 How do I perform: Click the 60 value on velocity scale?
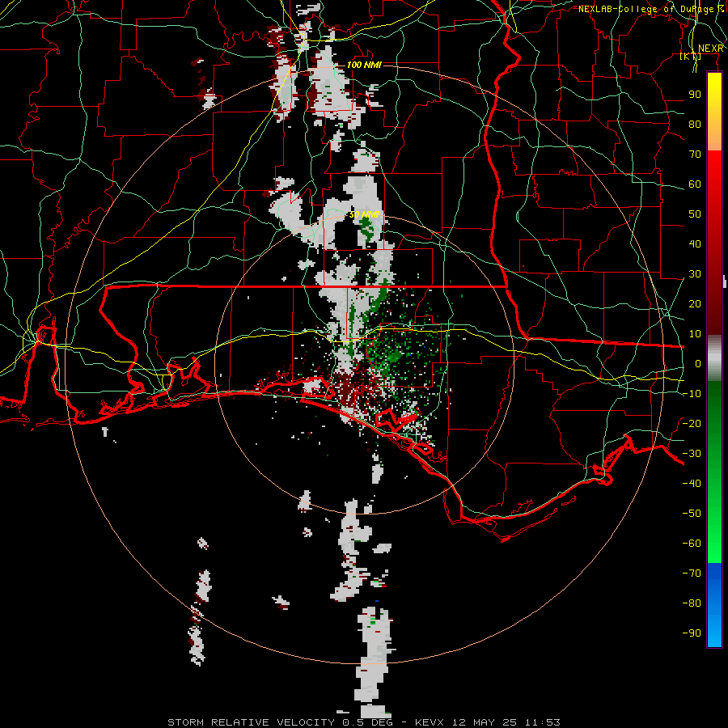[x=695, y=184]
